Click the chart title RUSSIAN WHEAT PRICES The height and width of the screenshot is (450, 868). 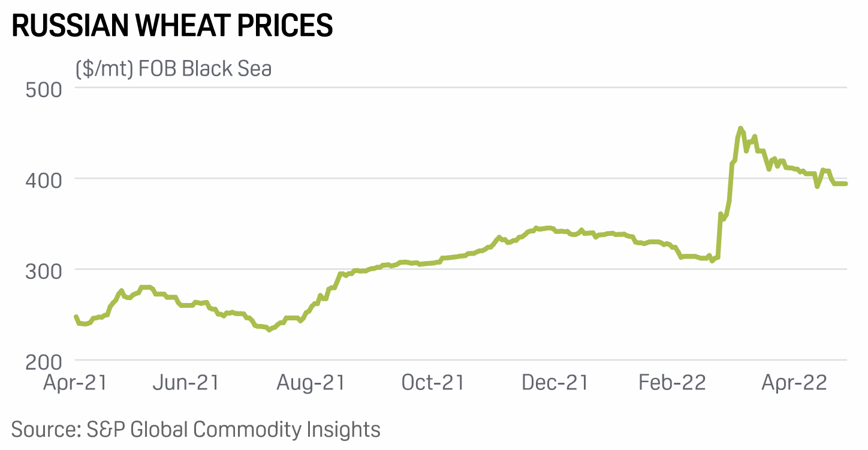[172, 26]
